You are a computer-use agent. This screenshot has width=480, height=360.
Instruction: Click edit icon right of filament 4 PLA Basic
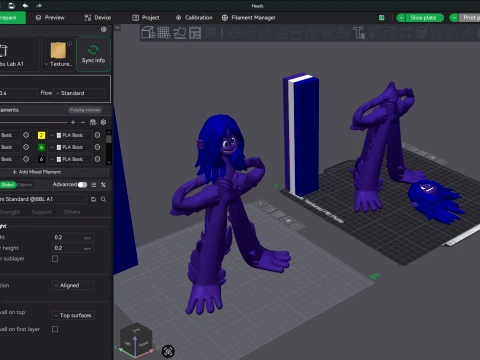97,147
